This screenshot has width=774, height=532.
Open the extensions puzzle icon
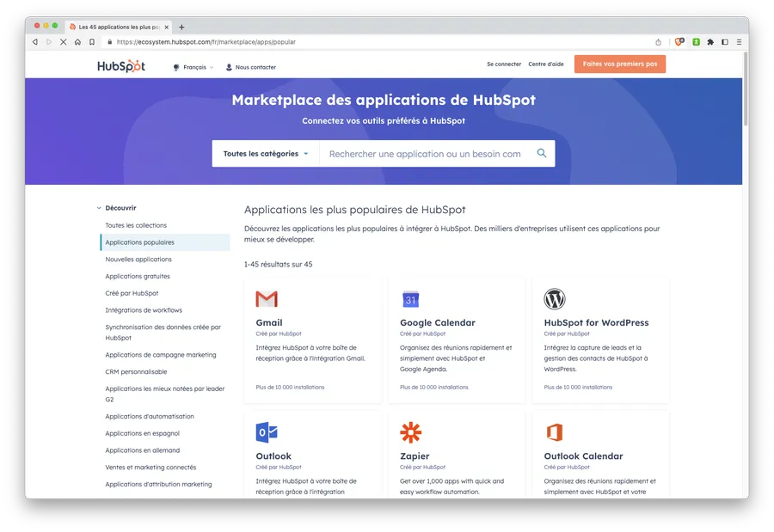pos(710,42)
